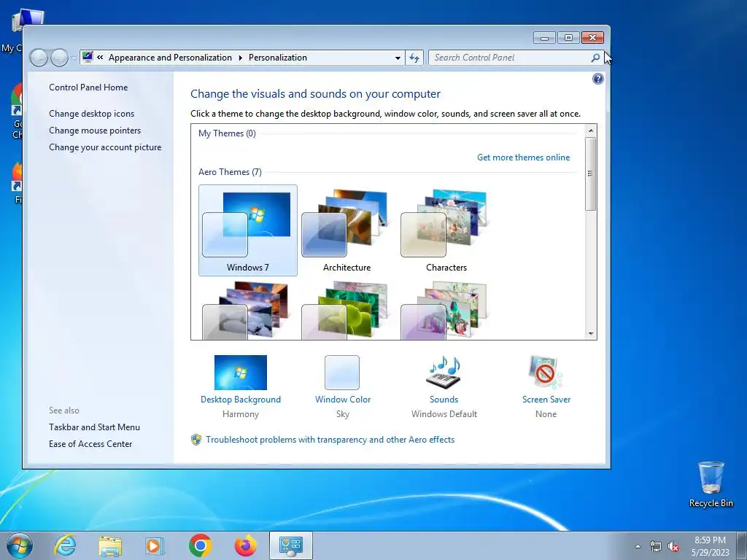Maximize the Personalization window

[x=568, y=37]
